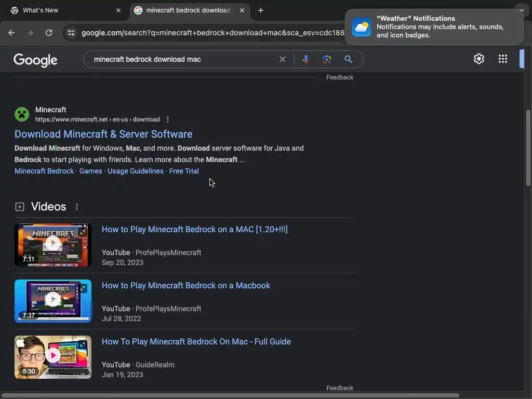Image resolution: width=532 pixels, height=399 pixels.
Task: Open the Usage Guidelines sitelink
Action: click(x=136, y=171)
